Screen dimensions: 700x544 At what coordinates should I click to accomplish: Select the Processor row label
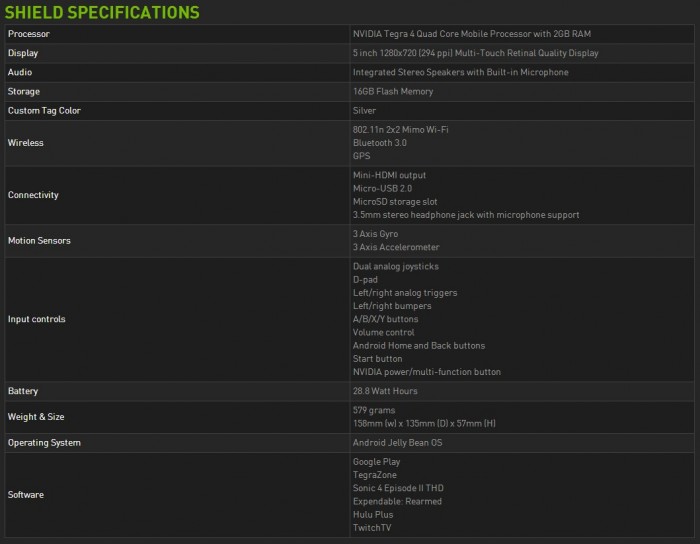(x=29, y=34)
